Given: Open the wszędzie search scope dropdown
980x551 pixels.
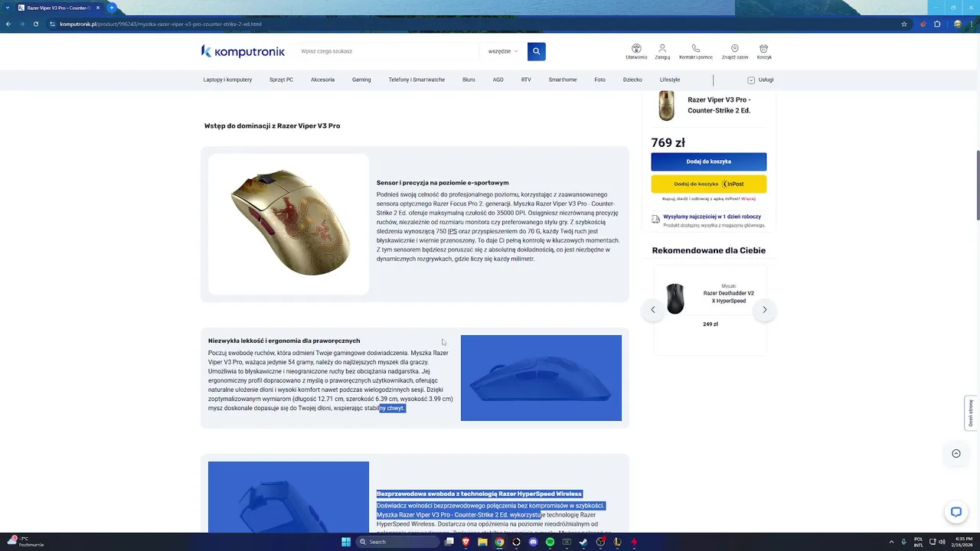Looking at the screenshot, I should coord(503,51).
